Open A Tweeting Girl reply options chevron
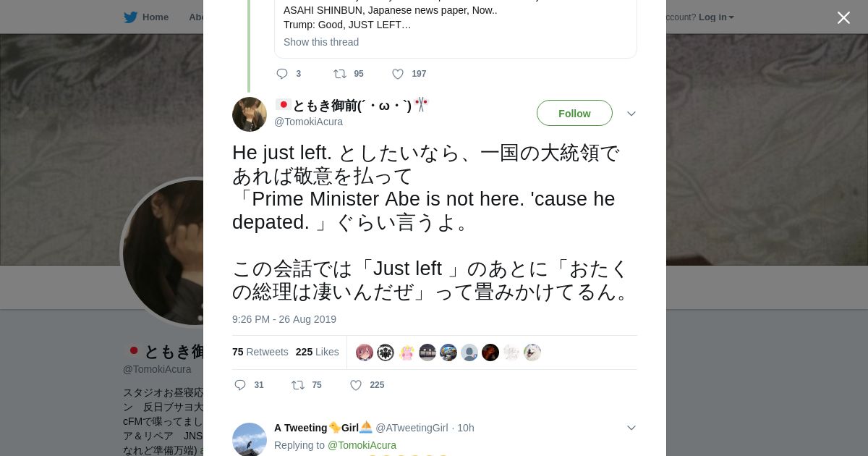The image size is (868, 456). [631, 428]
